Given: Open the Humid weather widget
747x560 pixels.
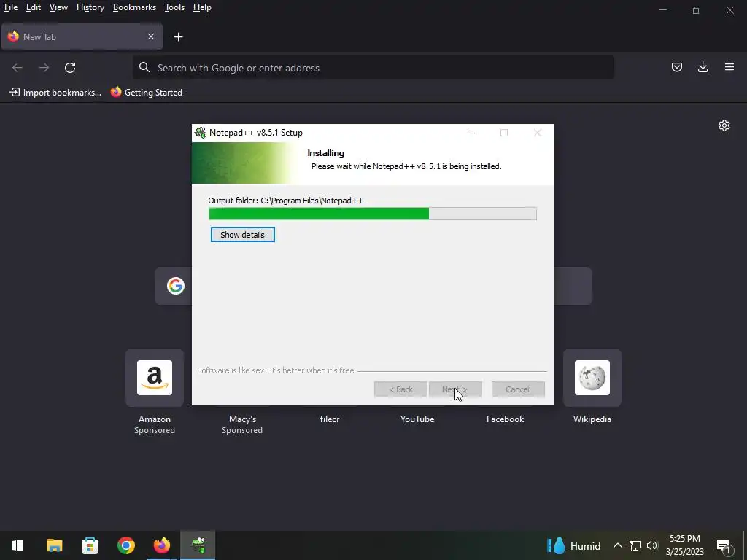Looking at the screenshot, I should pyautogui.click(x=573, y=545).
